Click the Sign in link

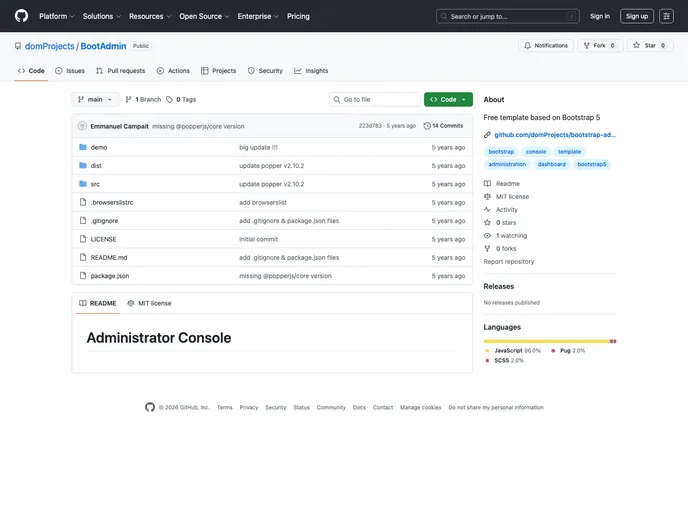click(600, 16)
